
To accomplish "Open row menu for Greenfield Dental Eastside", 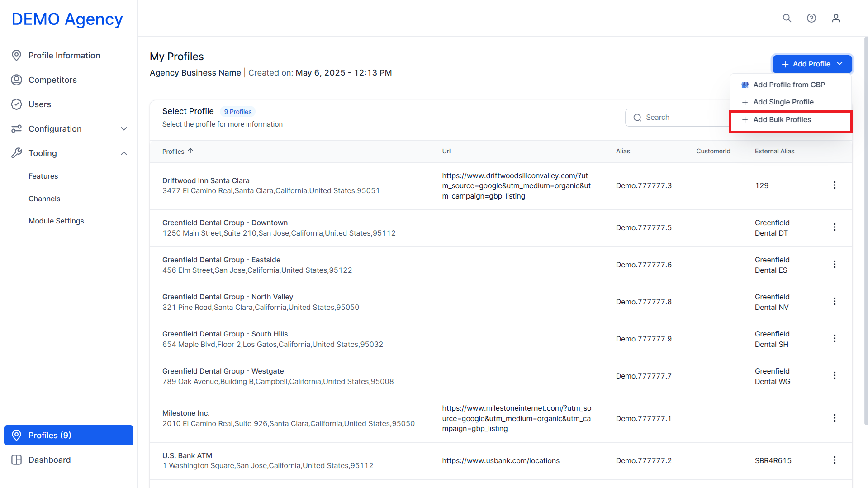I will click(x=835, y=264).
